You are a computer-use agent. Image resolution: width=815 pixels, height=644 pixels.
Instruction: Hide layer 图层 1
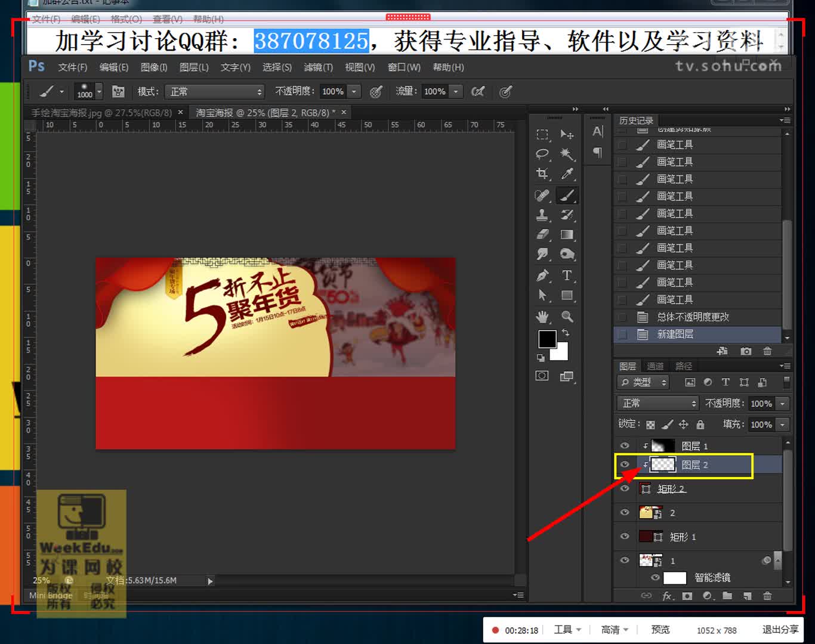[x=625, y=446]
